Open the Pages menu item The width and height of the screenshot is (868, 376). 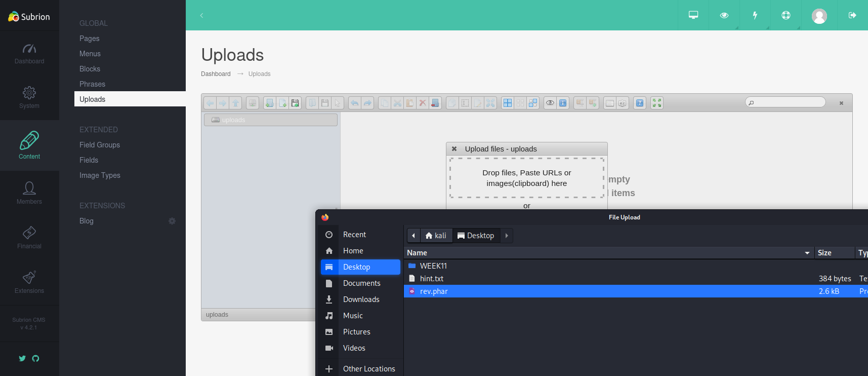[89, 39]
